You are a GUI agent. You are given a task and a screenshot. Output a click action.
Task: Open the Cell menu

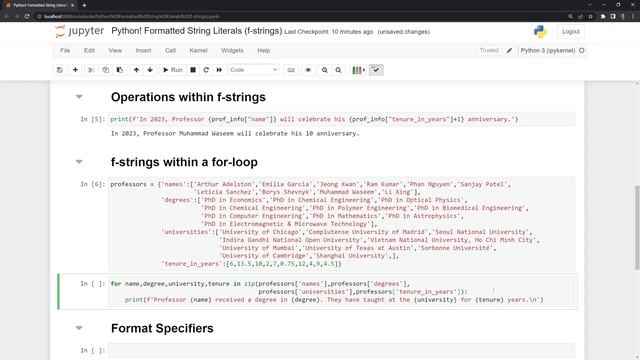170,51
